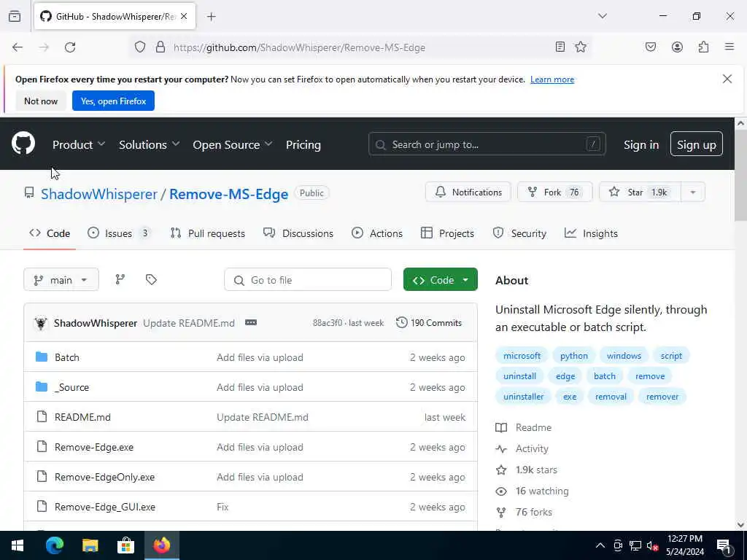Open the Extensions puzzle icon
Viewport: 747px width, 560px height.
(x=703, y=47)
